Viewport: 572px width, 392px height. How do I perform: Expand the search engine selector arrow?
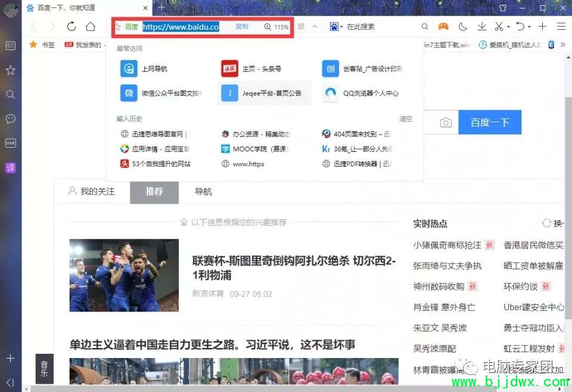point(341,27)
